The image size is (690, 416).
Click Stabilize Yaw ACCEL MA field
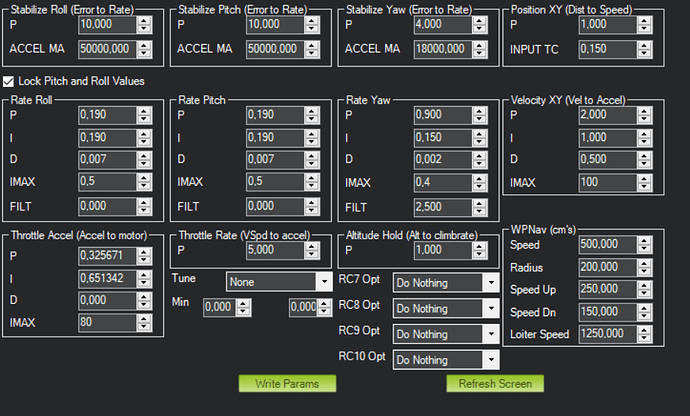443,49
